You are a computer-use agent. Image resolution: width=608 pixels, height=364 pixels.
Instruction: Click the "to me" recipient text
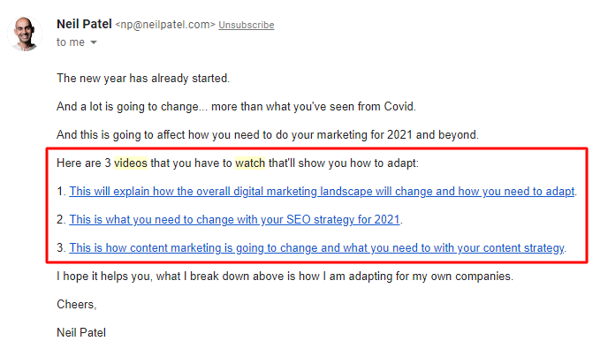[71, 42]
